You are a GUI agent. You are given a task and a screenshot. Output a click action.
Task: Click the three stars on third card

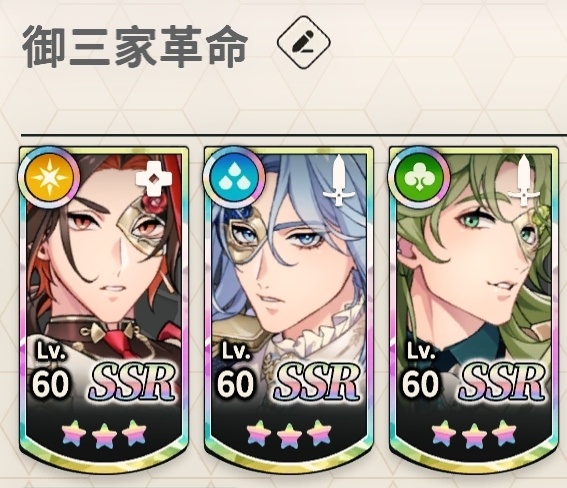coord(474,433)
